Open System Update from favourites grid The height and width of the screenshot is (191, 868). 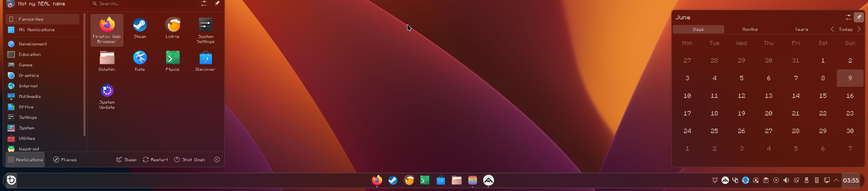[x=107, y=97]
